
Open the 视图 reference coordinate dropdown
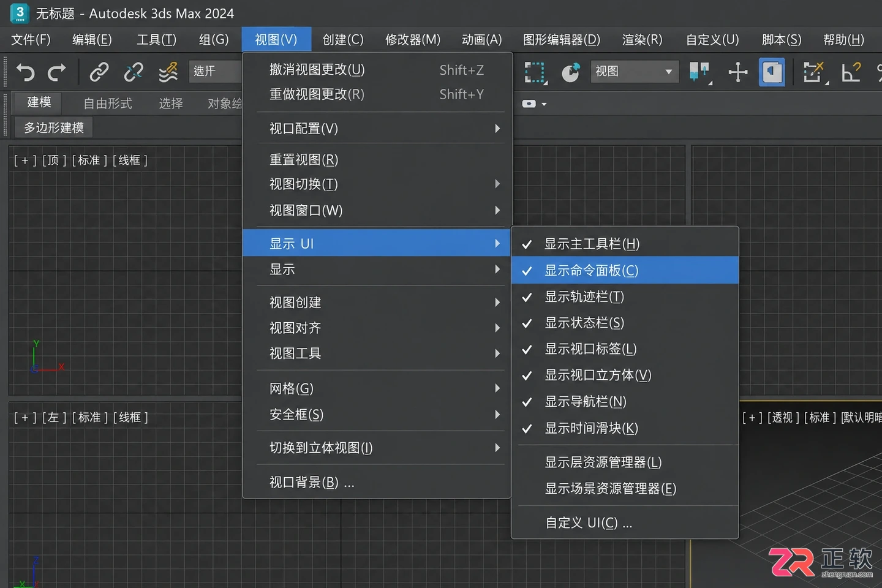635,72
